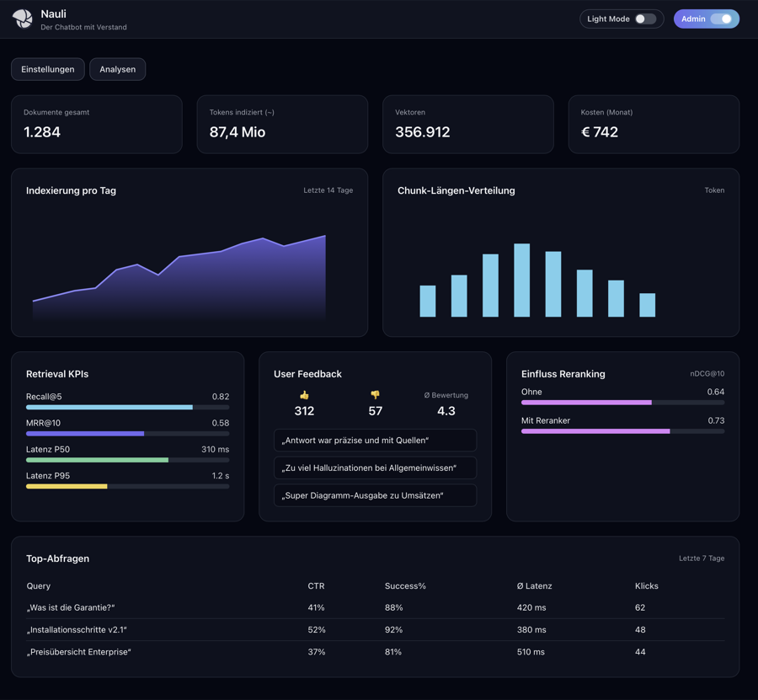Click the Vektoren stat card
This screenshot has height=700, width=758.
click(468, 123)
